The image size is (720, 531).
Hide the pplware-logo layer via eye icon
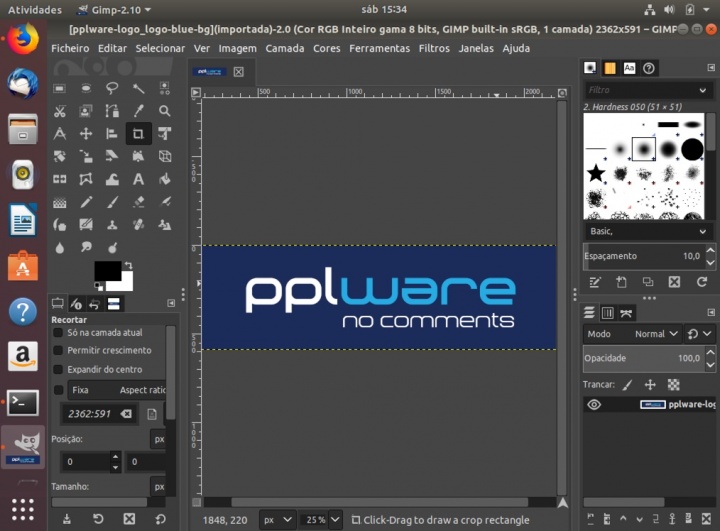click(594, 405)
